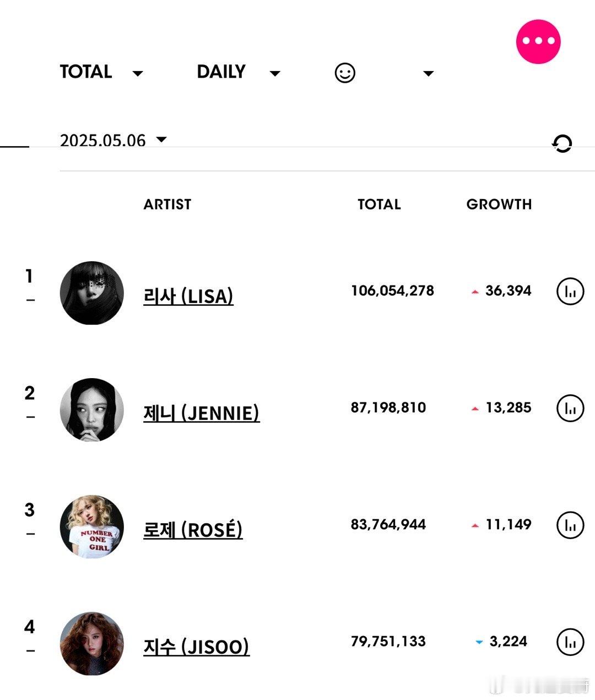
Task: Click LISA's profile picture thumbnail
Action: click(x=91, y=293)
